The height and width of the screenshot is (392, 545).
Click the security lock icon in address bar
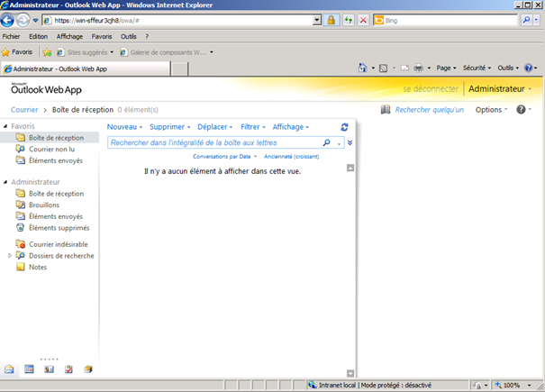point(332,20)
